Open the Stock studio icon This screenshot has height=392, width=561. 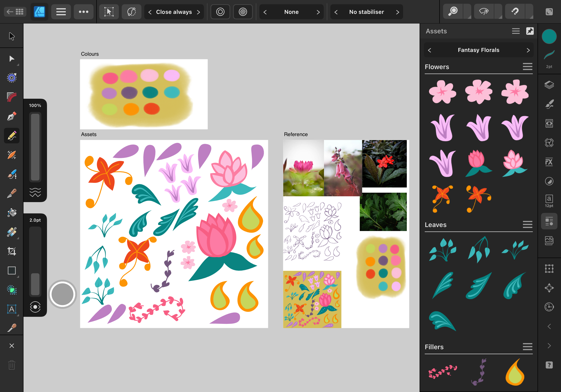(x=549, y=240)
